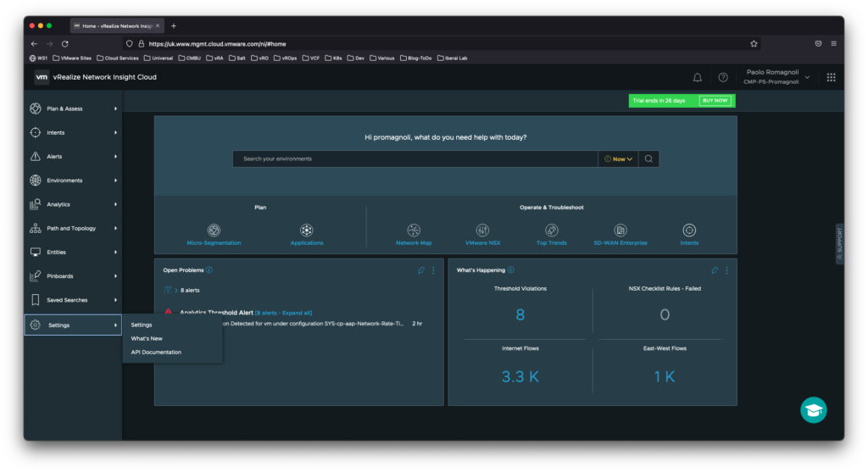Expand the 8 alerts chevron

click(176, 291)
